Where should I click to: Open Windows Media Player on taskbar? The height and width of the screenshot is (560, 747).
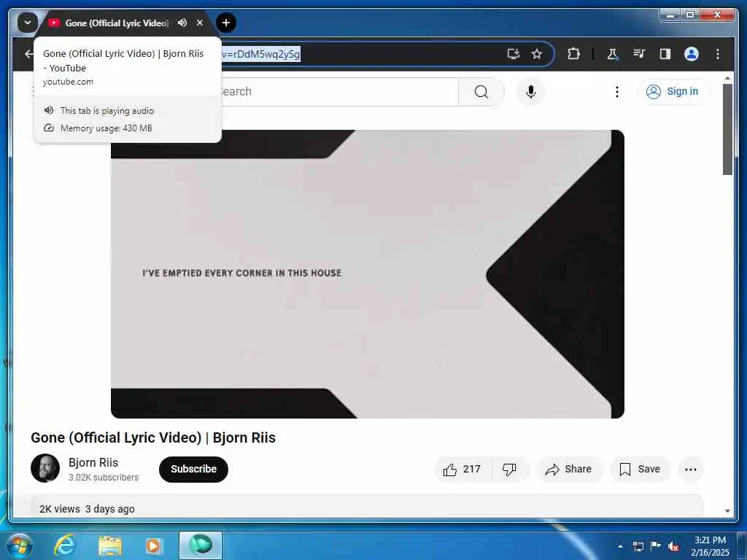(x=153, y=545)
